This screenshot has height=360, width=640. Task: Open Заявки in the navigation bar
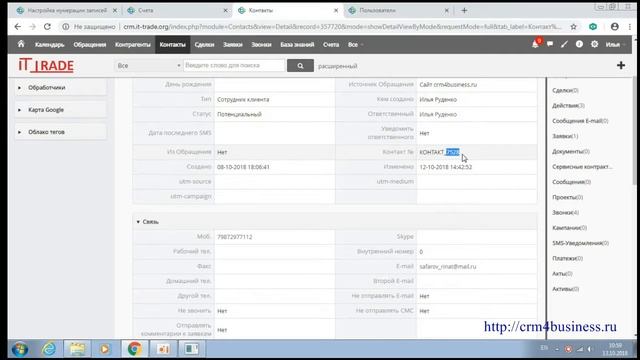(x=233, y=44)
